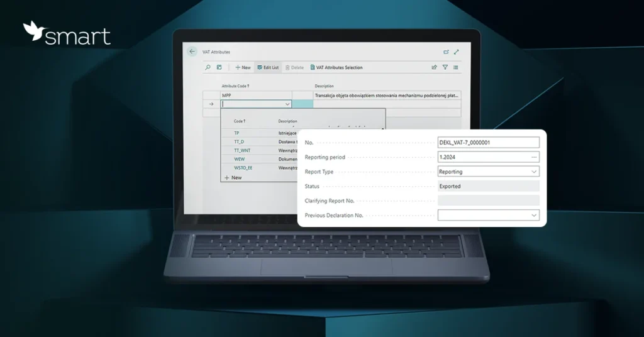Open VAT Attributes Selection action
This screenshot has height=337, width=644.
point(336,67)
